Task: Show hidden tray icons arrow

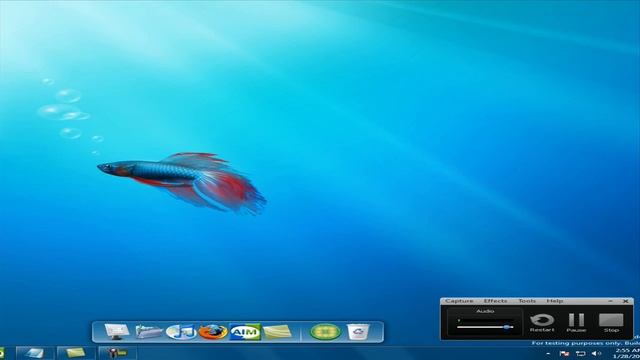Action: tap(548, 353)
